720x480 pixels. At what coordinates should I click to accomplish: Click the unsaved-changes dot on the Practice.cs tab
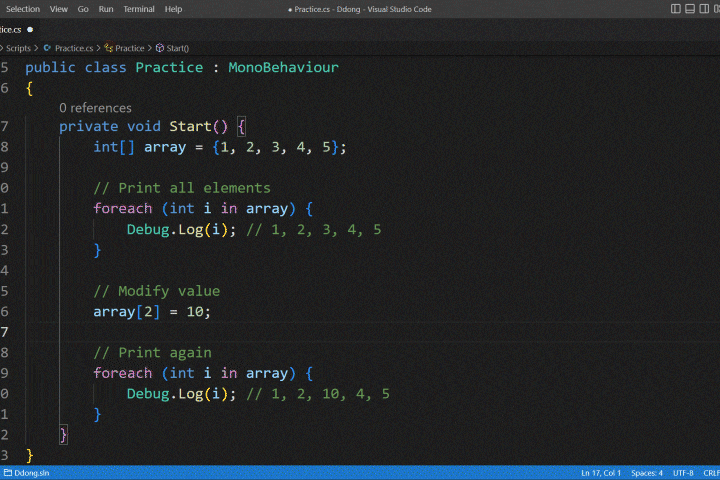[x=30, y=29]
